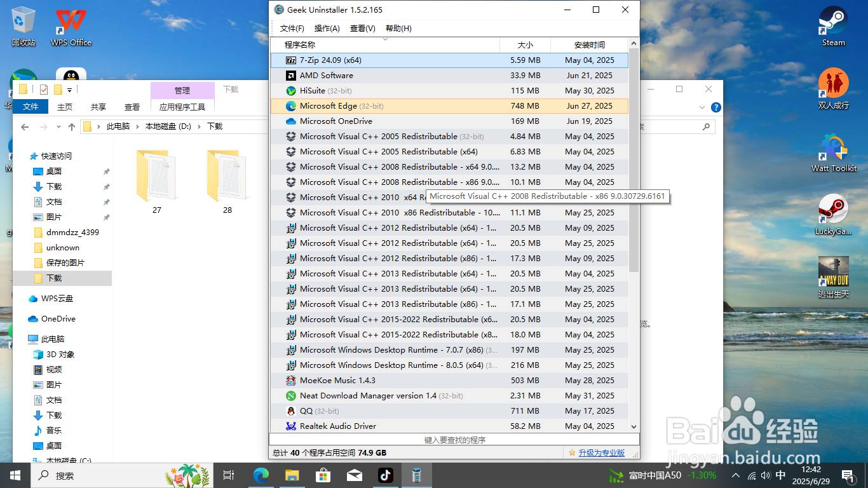Sort programs by 大小 column header
The image size is (868, 488).
pos(525,45)
